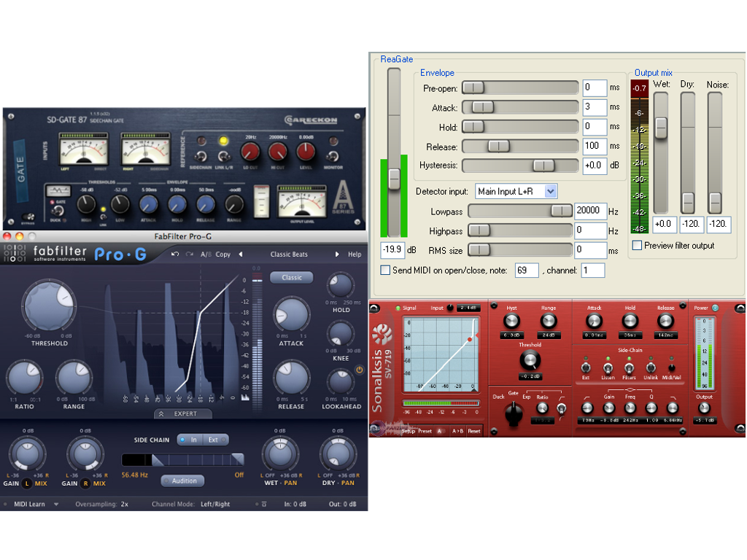Click the Pro-G Hold knob
Image resolution: width=747 pixels, height=560 pixels.
click(x=341, y=286)
